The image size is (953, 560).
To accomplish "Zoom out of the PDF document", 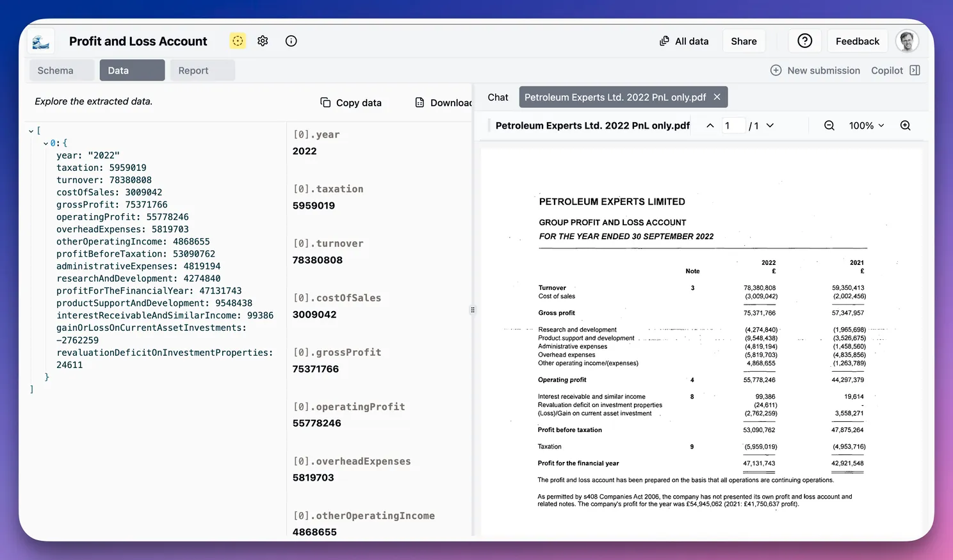I will point(829,125).
